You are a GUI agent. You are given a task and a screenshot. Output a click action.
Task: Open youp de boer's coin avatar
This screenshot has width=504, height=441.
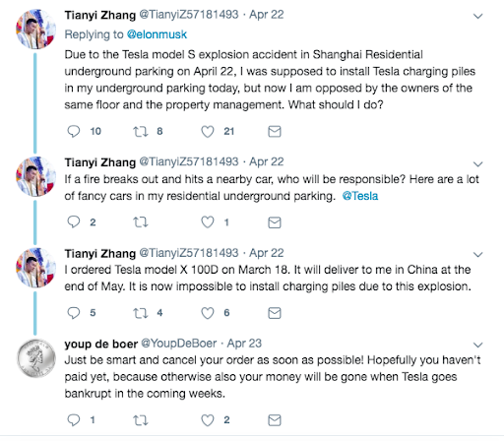click(36, 358)
